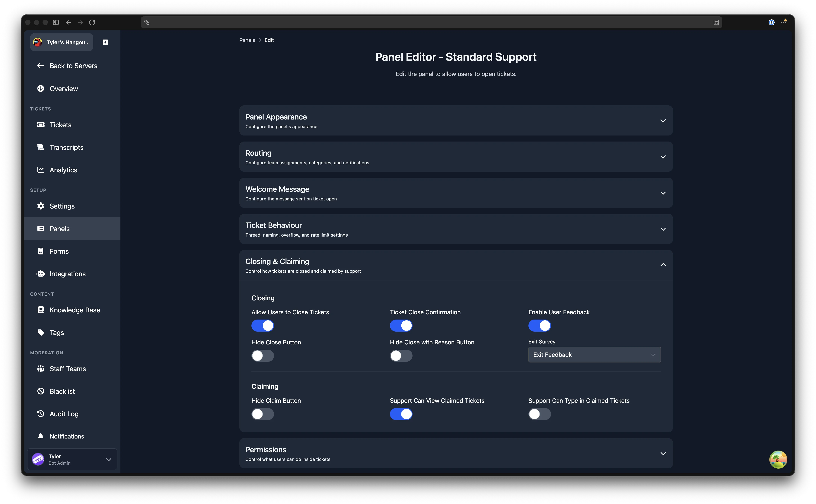Click the Tags label icon

41,332
